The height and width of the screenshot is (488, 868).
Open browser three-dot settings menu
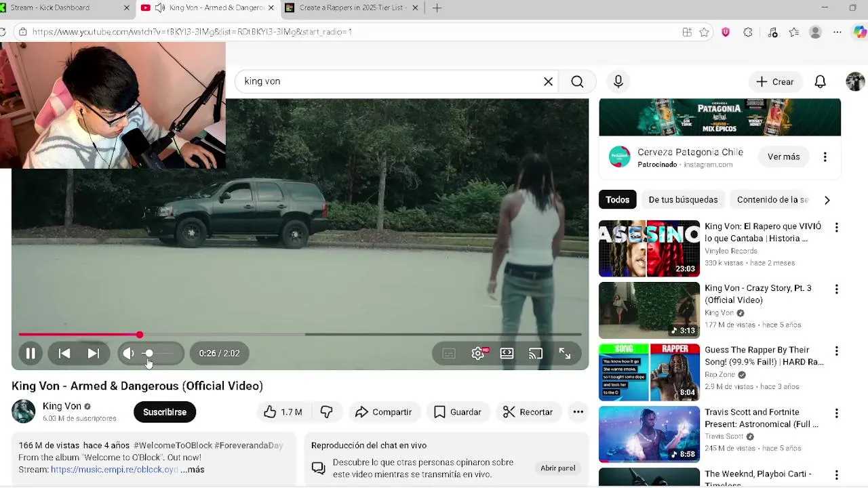point(837,32)
